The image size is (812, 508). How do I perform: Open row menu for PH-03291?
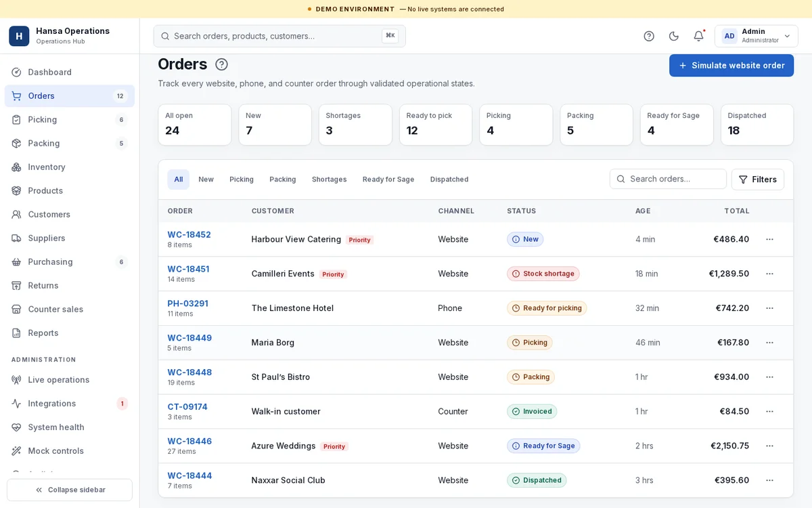769,308
